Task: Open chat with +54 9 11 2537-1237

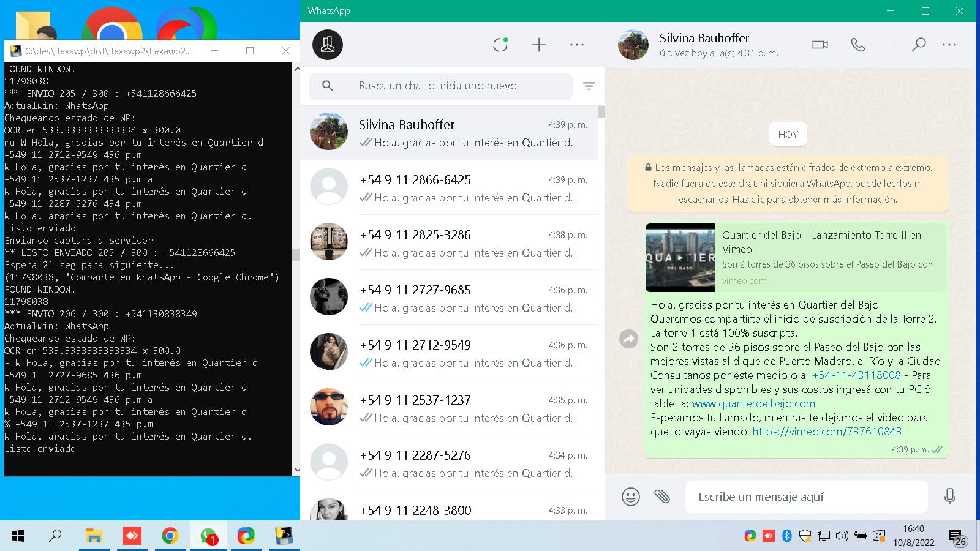Action: point(449,408)
